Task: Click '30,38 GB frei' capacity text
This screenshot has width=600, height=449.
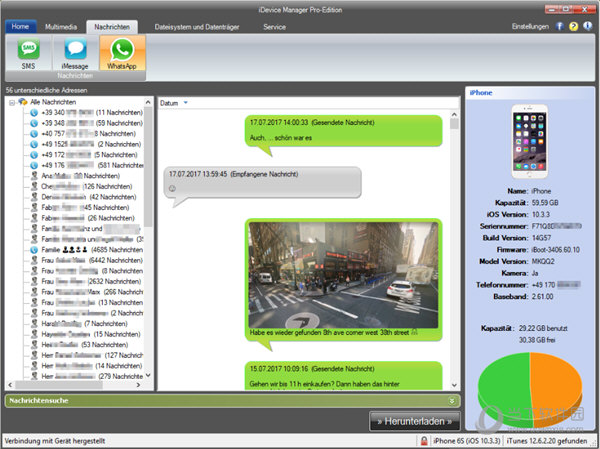Action: [x=537, y=340]
